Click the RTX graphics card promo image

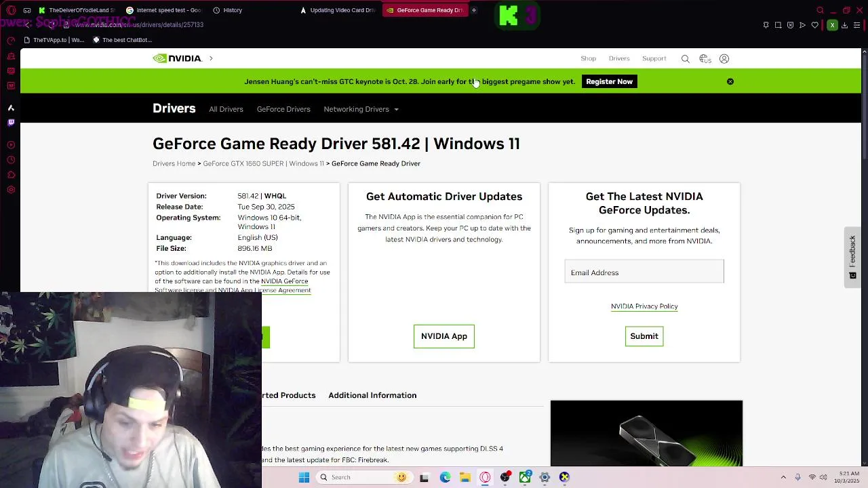click(x=646, y=433)
